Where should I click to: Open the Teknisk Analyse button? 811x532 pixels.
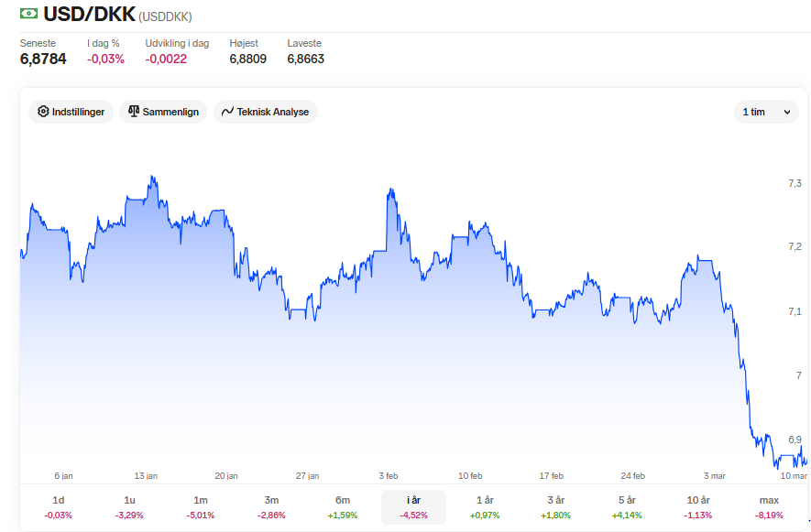pyautogui.click(x=266, y=112)
